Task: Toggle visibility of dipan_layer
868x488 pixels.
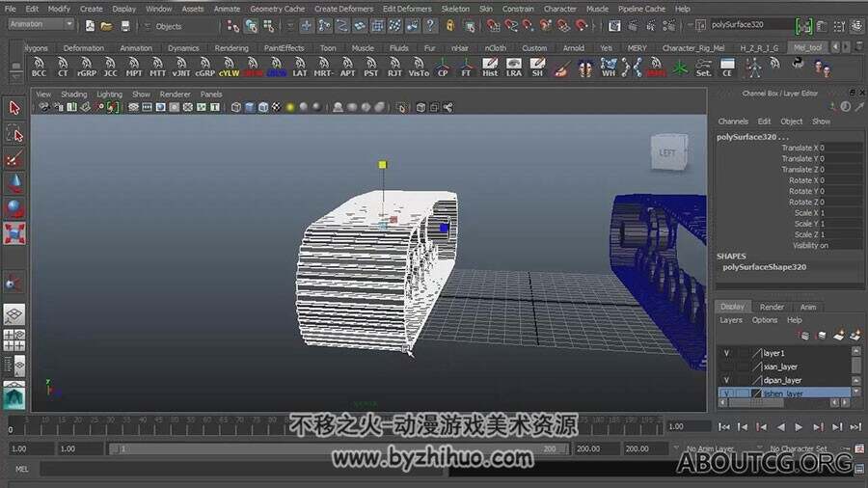Action: coord(726,380)
